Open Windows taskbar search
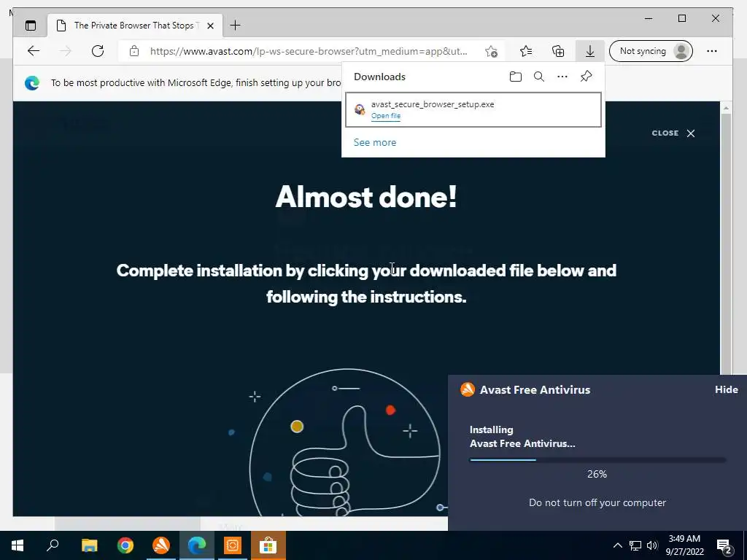Screen dimensions: 747x560 point(53,545)
